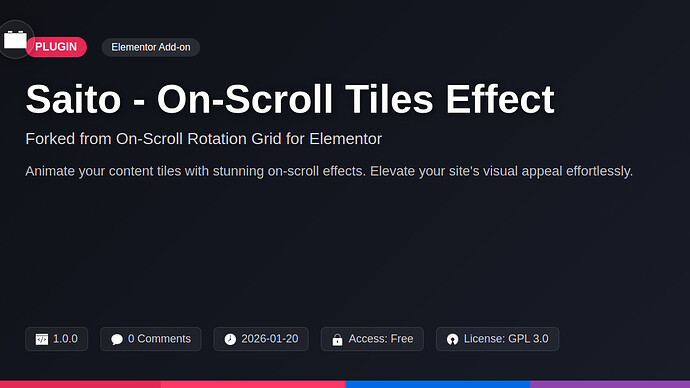The image size is (690, 388).
Task: Click the Saito - On-Scroll Tiles Effect title
Action: [290, 99]
